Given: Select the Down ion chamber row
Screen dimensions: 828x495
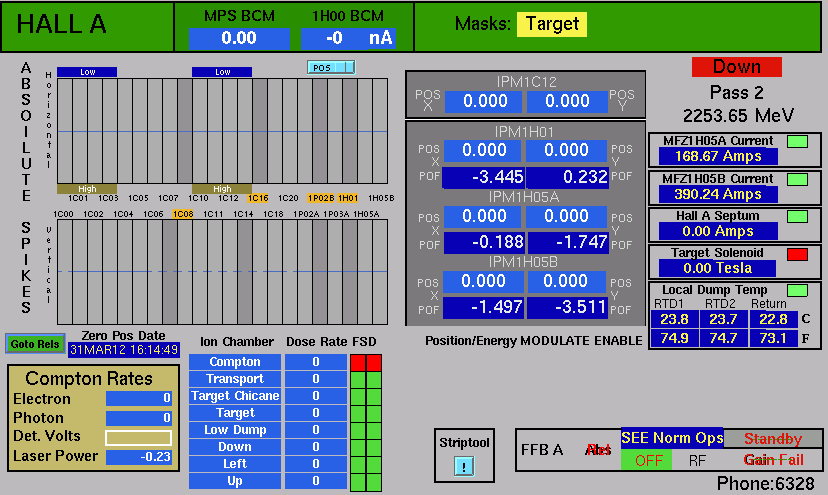Looking at the screenshot, I should (x=235, y=446).
